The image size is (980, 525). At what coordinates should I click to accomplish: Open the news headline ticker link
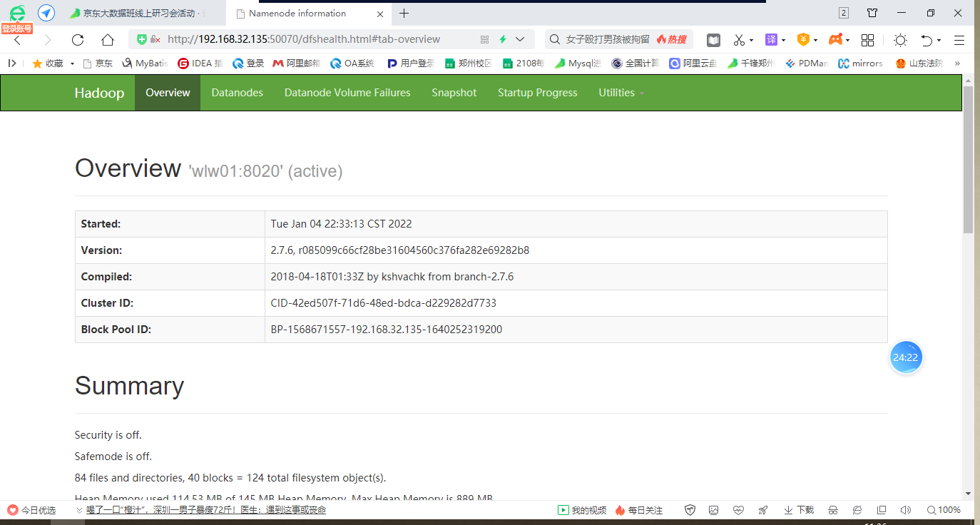coord(206,510)
